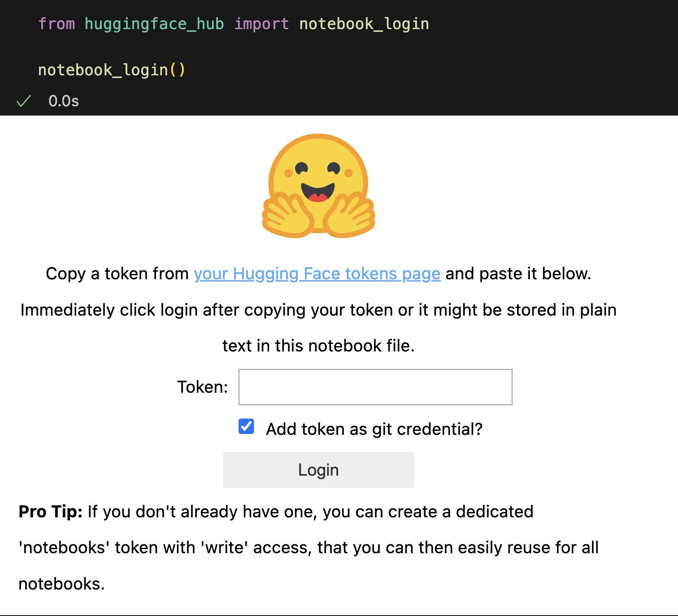Open your Hugging Face tokens page link
Screen dimensions: 678x616
point(317,273)
